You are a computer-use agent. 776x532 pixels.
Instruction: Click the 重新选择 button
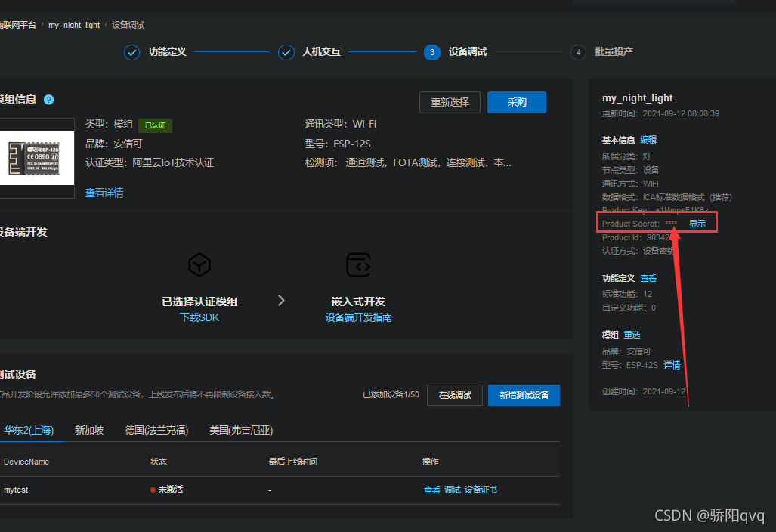pyautogui.click(x=450, y=103)
